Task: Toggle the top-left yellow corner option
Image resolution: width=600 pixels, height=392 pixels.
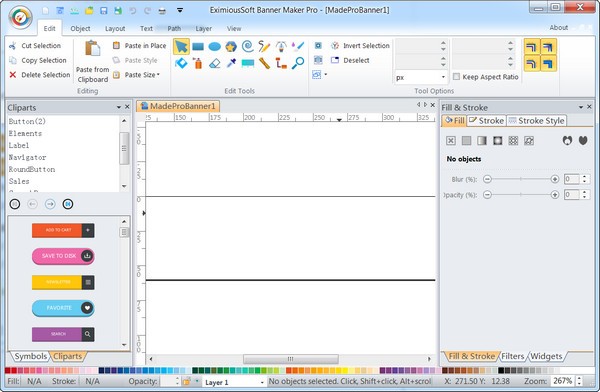Action: [x=532, y=47]
